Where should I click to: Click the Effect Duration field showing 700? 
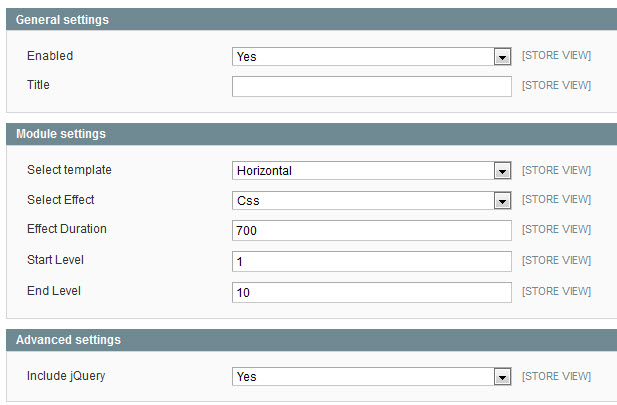372,230
